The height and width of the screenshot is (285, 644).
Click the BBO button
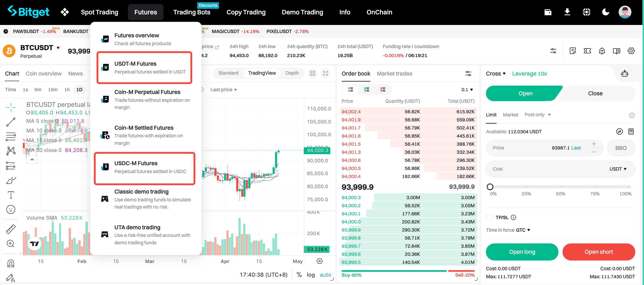coord(621,148)
